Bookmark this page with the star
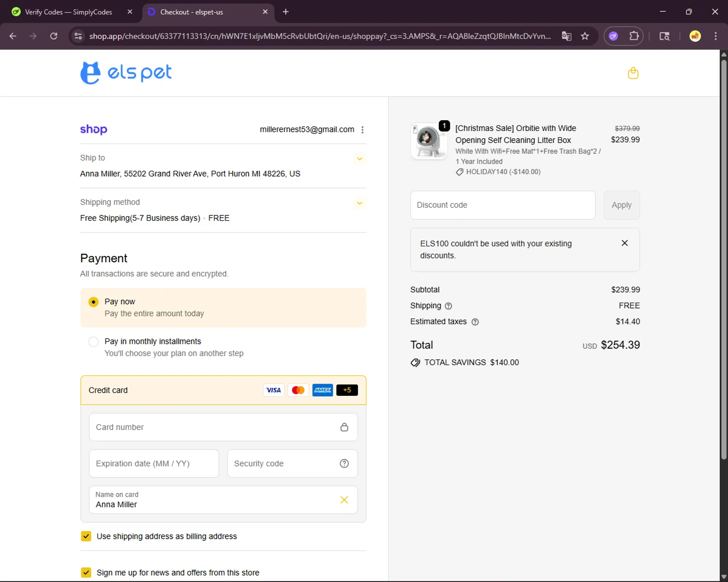The height and width of the screenshot is (582, 728). (585, 36)
